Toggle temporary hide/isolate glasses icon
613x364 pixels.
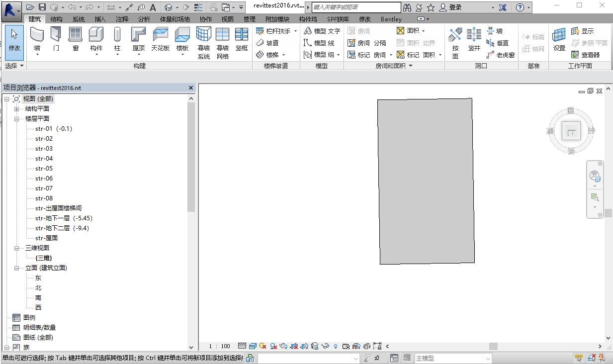(x=325, y=346)
